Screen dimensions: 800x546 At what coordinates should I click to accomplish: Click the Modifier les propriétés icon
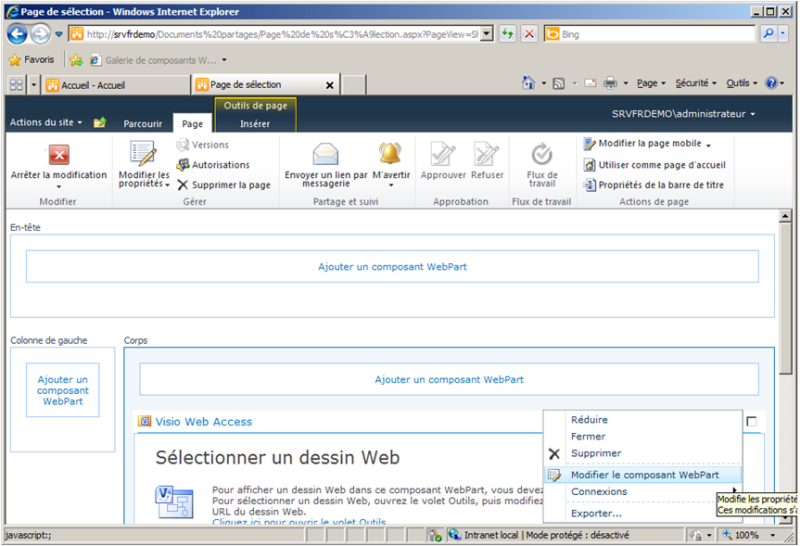tap(143, 154)
